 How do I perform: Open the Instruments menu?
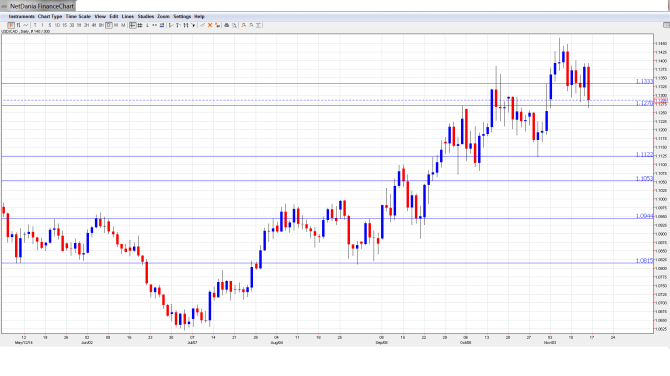point(21,16)
